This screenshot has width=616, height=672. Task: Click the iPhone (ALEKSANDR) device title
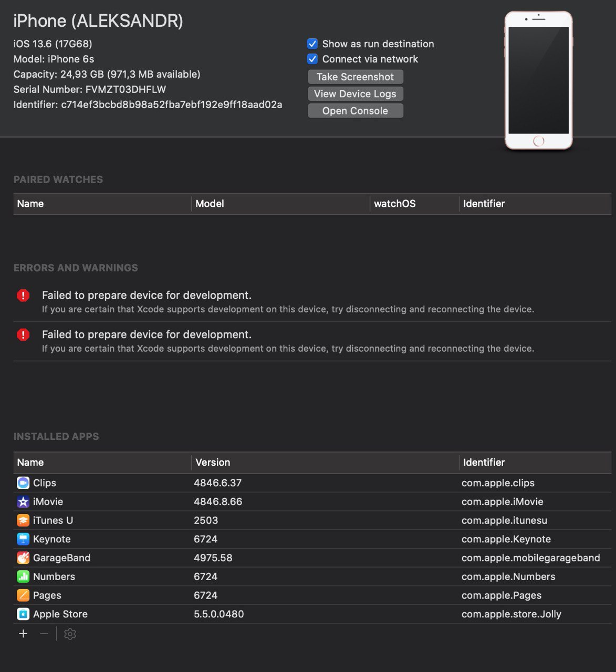98,21
